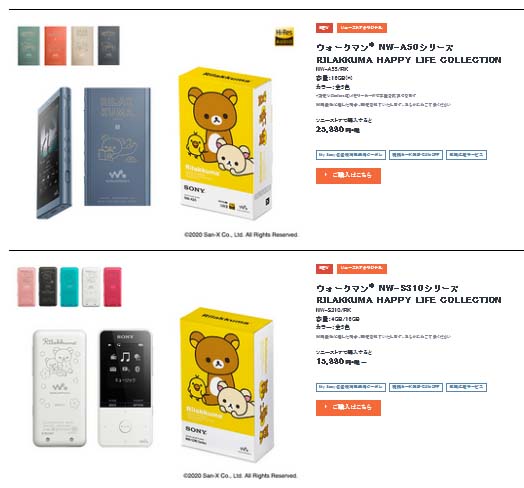524x488 pixels.
Task: Choose the beige gold NW-A50 color thumbnail
Action: 82,46
